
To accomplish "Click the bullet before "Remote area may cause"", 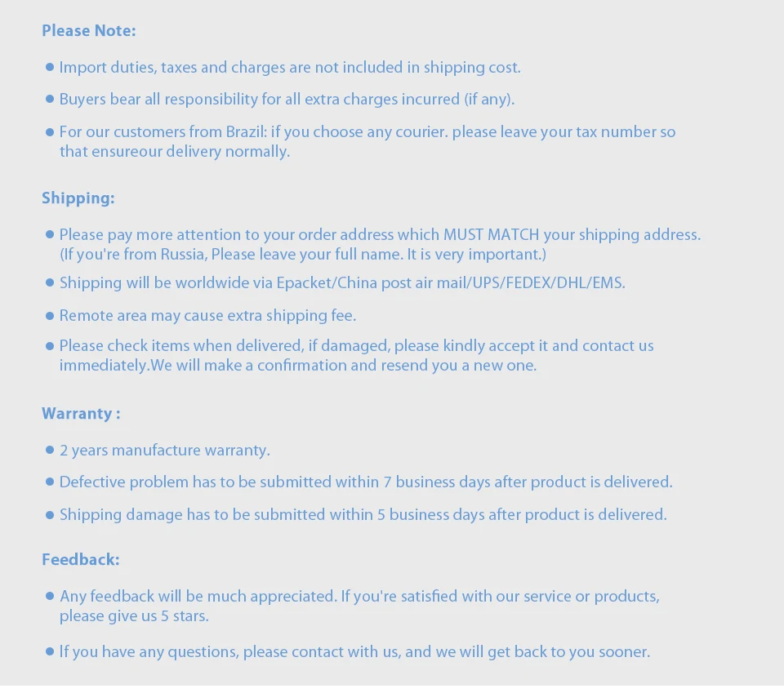I will coord(50,316).
